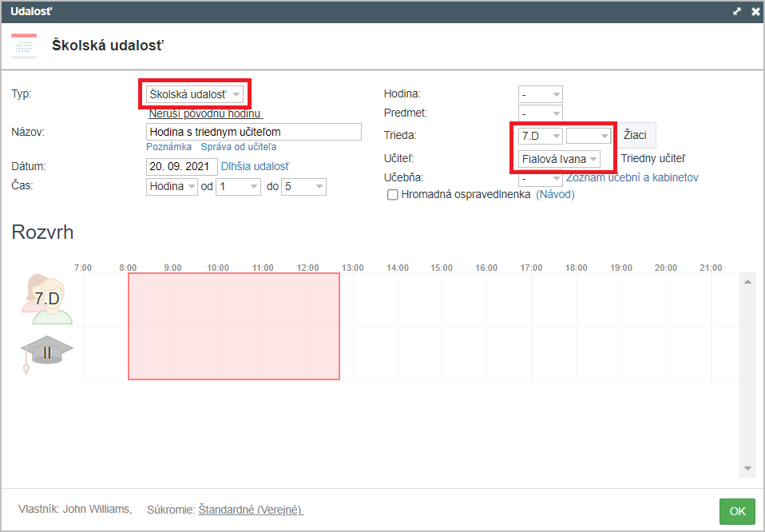The height and width of the screenshot is (532, 765).
Task: Click the Dlhšia udalosť link
Action: coord(256,166)
